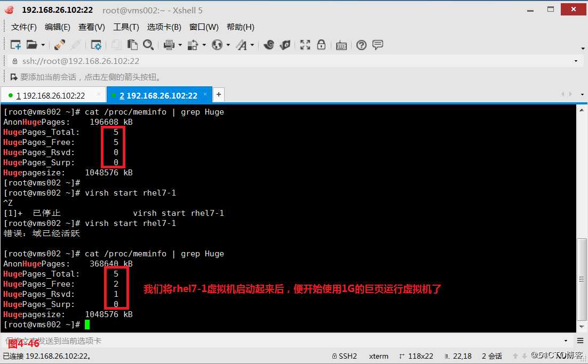Image resolution: width=588 pixels, height=364 pixels.
Task: Close tab 1 with its x button
Action: [99, 94]
